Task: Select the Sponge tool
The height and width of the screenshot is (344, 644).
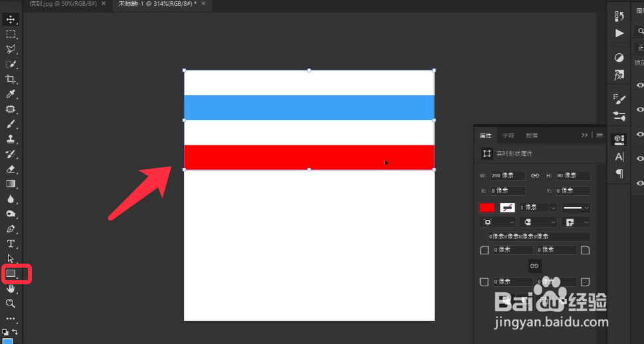Action: click(x=11, y=214)
